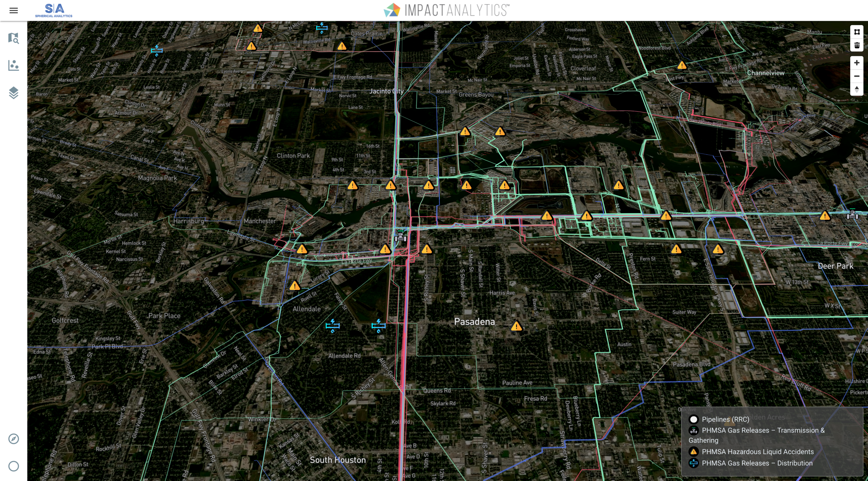
Task: Select warning marker near Oates Prairie label
Action: pos(342,46)
